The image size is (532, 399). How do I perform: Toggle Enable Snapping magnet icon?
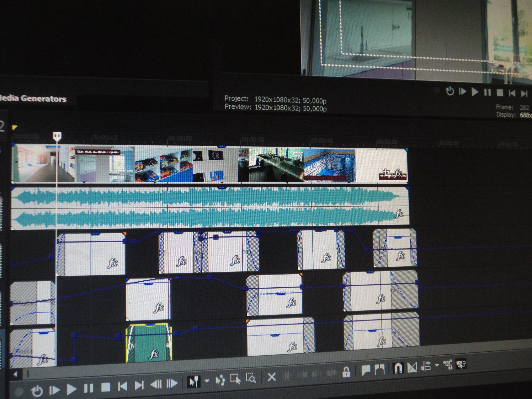398,368
